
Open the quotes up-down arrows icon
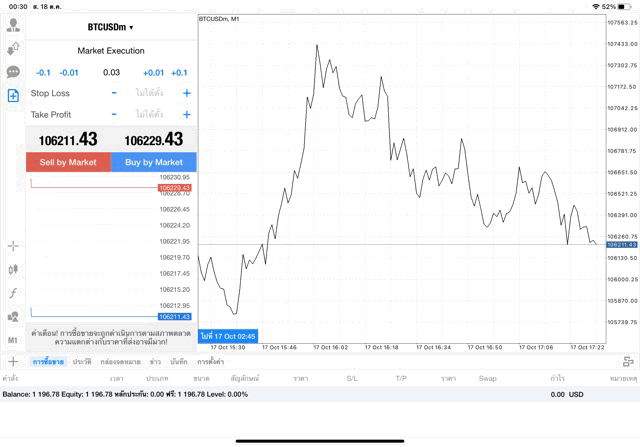click(13, 49)
